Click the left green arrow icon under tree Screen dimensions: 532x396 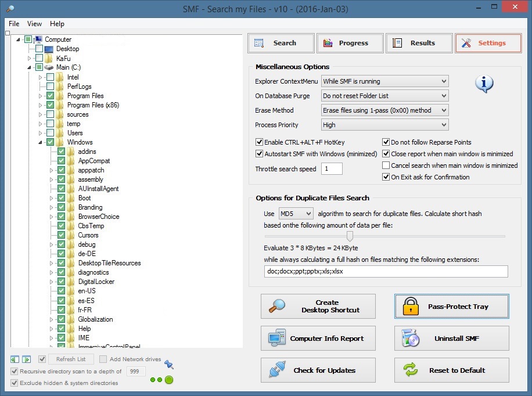click(x=15, y=359)
